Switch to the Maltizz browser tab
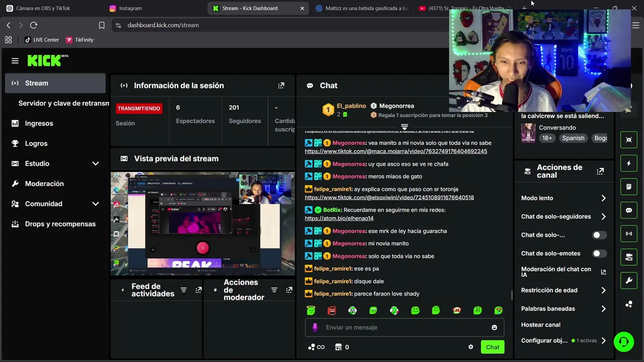644x362 pixels. 361,8
